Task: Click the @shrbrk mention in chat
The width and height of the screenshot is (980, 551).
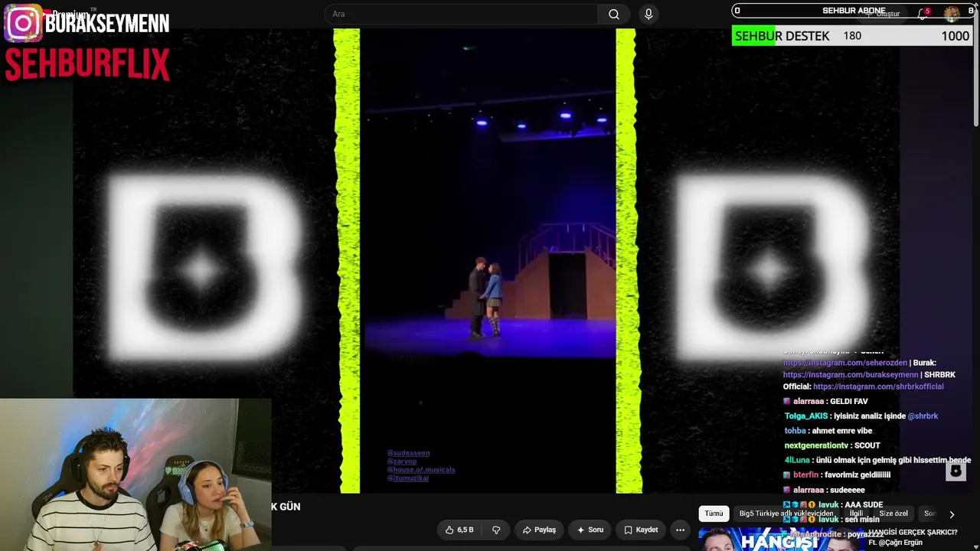Action: point(923,416)
